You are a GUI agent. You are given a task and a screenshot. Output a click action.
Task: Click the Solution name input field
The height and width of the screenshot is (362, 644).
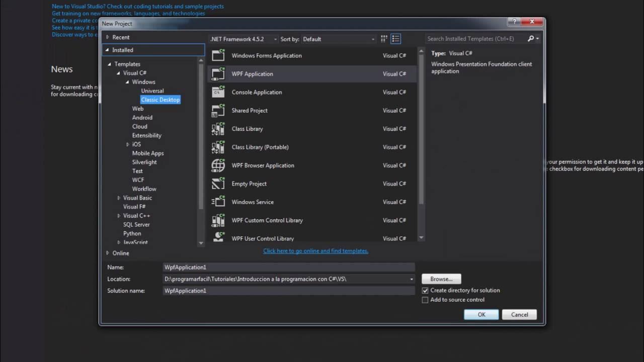[x=289, y=291]
